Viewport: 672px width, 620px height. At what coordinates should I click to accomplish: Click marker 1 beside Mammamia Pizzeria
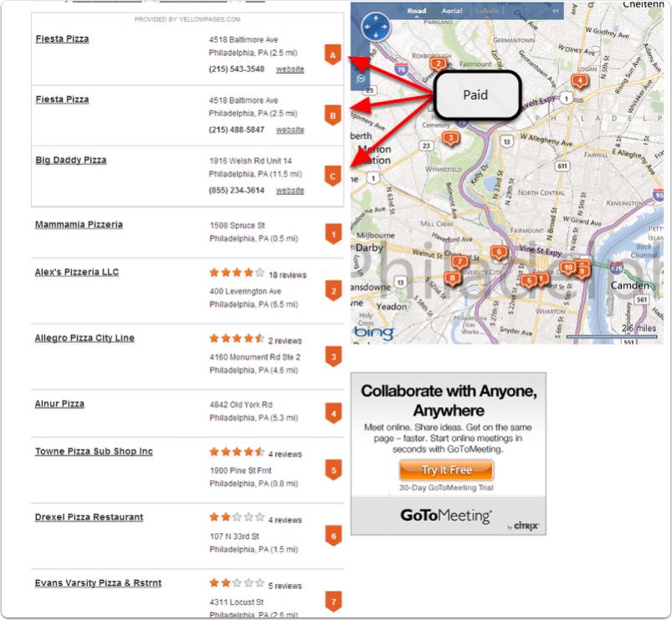coord(333,234)
